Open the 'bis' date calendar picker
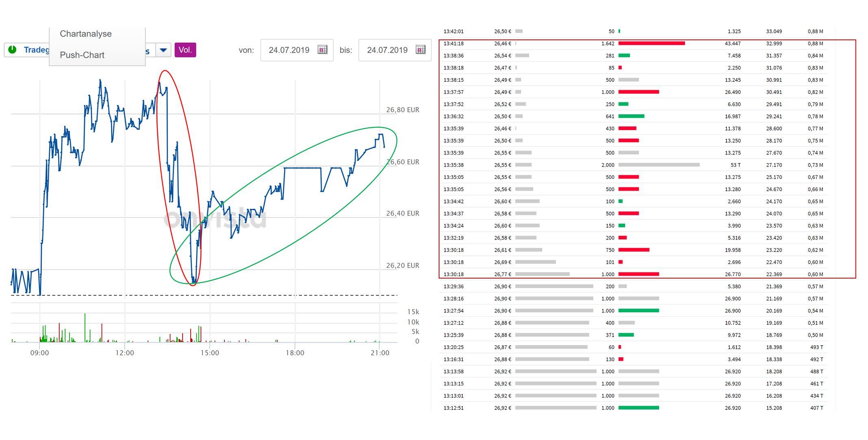868x440 pixels. (x=421, y=50)
